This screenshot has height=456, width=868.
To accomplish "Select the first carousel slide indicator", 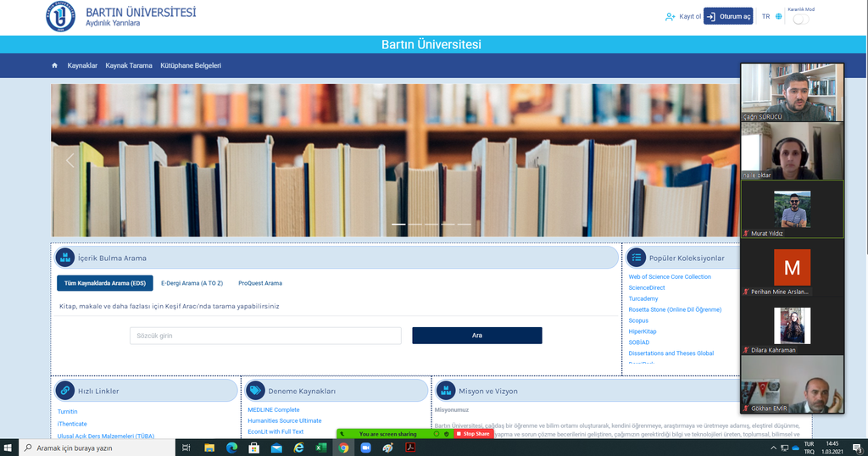I will (x=398, y=225).
